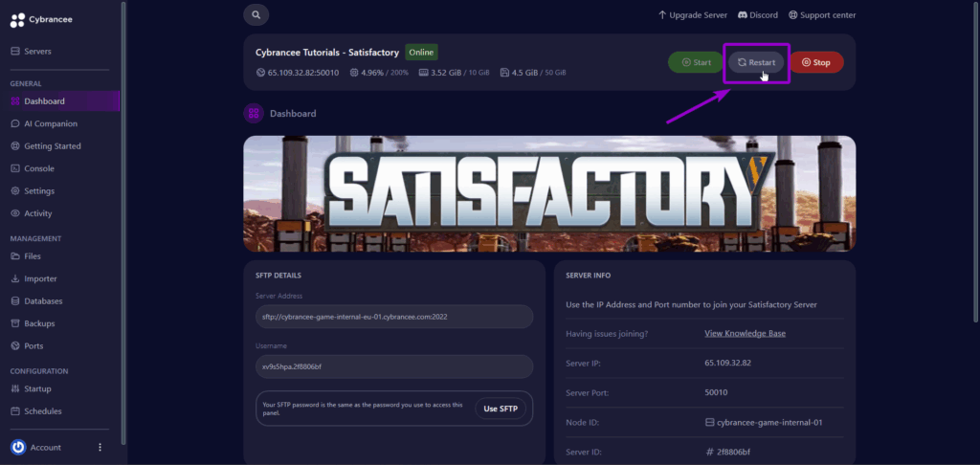The height and width of the screenshot is (465, 980).
Task: Expand the Account three-dot menu
Action: click(x=100, y=448)
